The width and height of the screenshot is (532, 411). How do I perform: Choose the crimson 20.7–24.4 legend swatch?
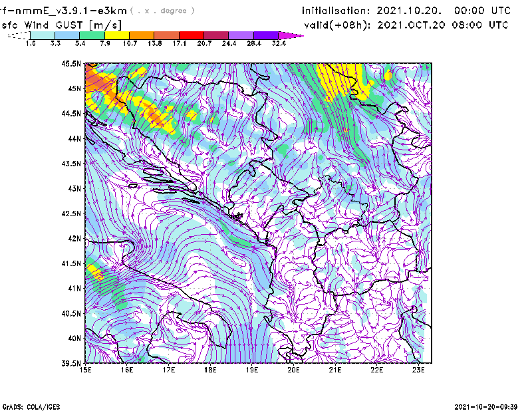click(216, 35)
